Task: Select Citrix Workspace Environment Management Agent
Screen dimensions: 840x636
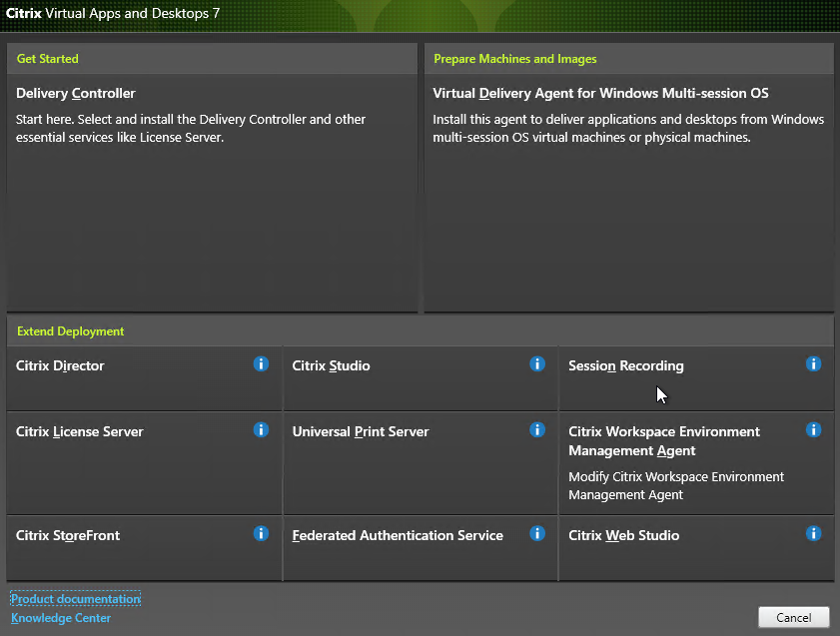Action: pyautogui.click(x=664, y=441)
